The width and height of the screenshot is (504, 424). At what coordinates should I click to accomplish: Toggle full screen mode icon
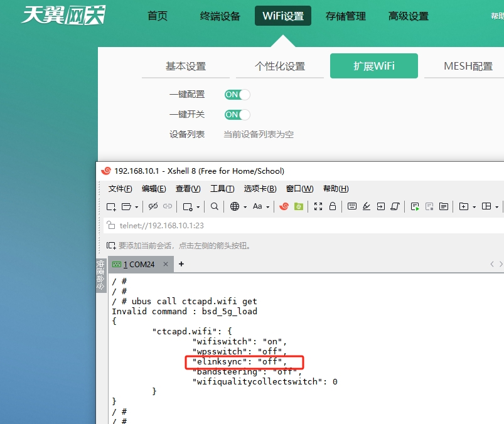[x=318, y=206]
